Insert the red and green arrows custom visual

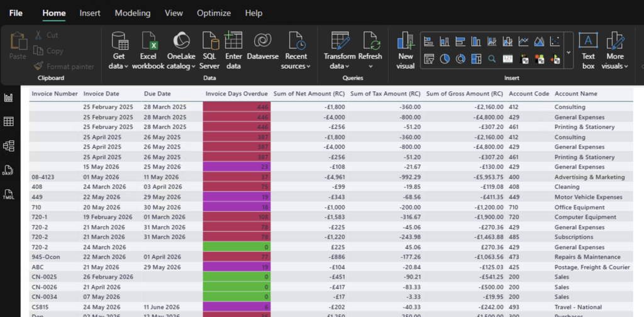tap(555, 59)
